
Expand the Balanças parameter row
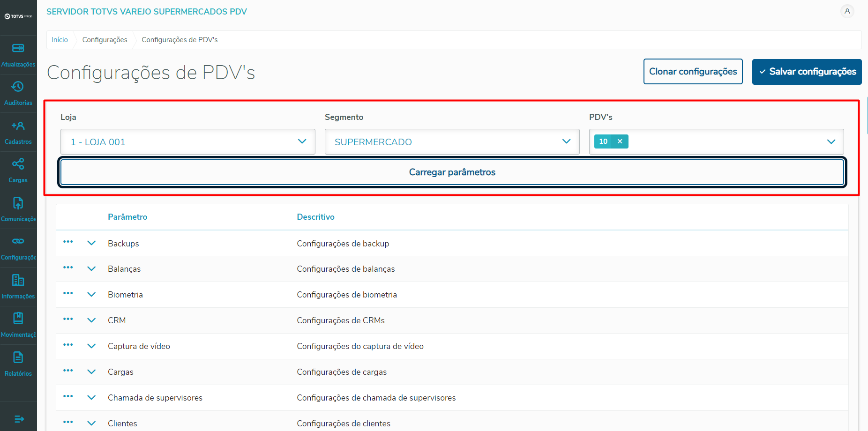pos(91,269)
